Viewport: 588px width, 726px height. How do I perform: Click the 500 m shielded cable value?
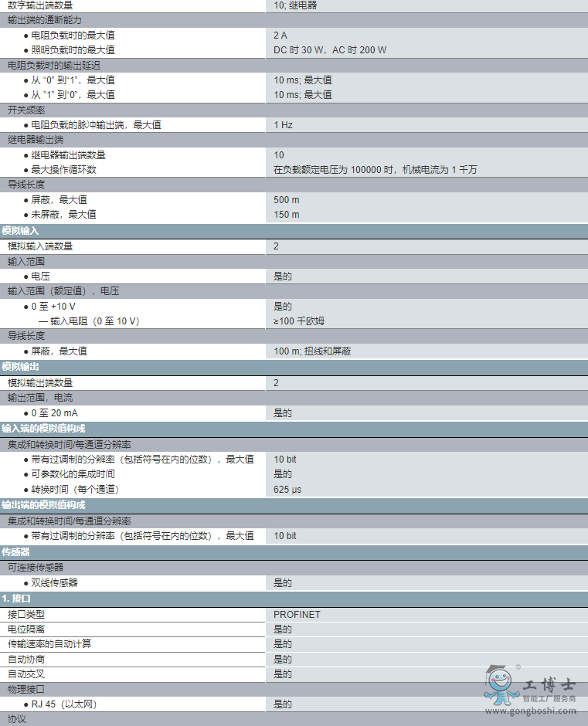pyautogui.click(x=287, y=200)
